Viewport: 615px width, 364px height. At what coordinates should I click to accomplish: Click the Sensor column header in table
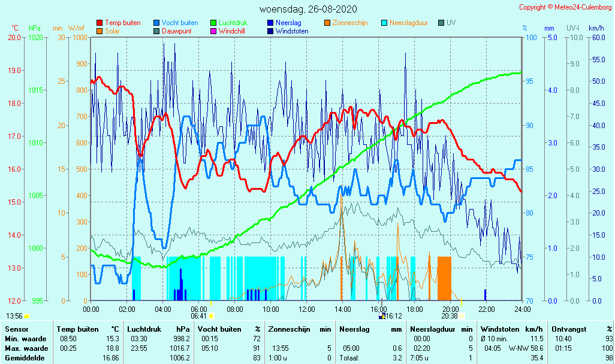[16, 329]
